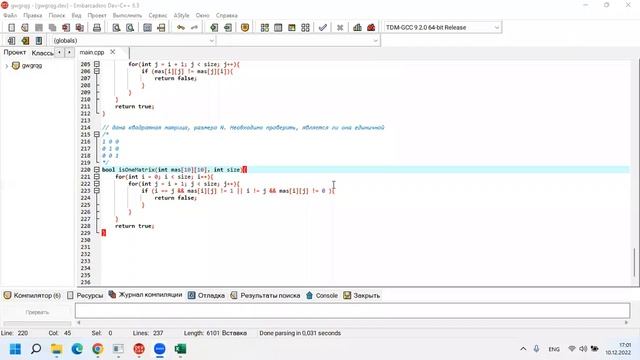The height and width of the screenshot is (360, 640).
Task: Open the Сервис menu
Action: tap(158, 15)
